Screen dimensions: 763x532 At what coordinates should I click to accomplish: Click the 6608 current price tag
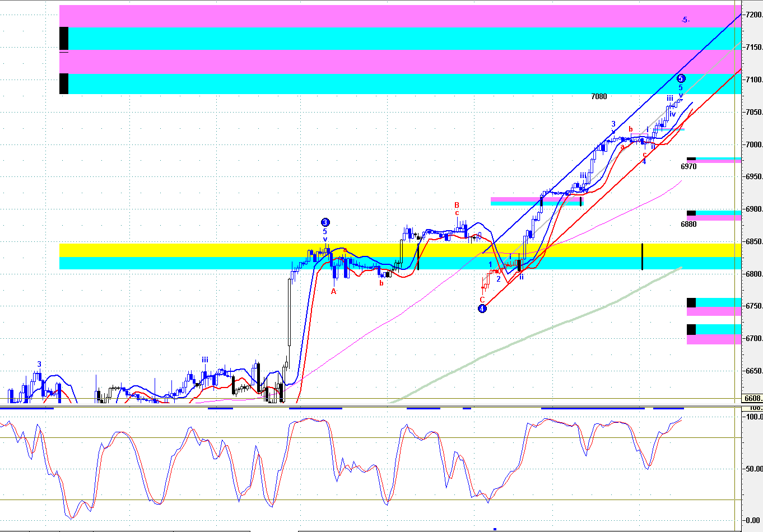click(752, 398)
